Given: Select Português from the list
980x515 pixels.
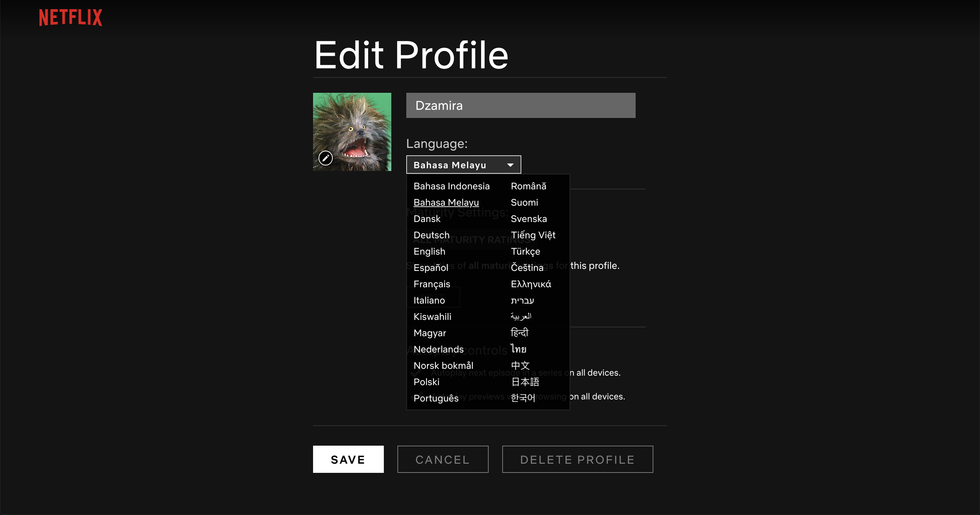Looking at the screenshot, I should click(436, 398).
